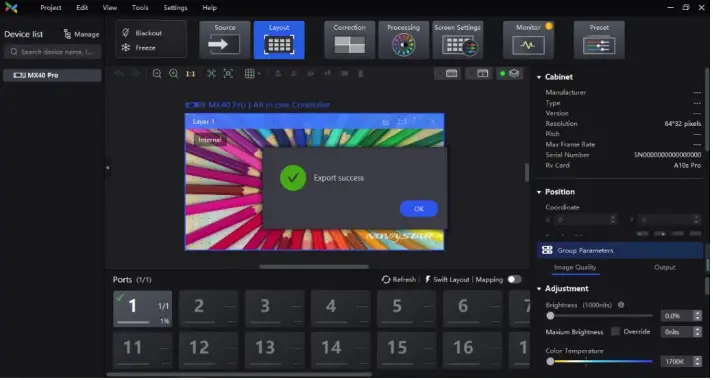
Task: Open the Project menu
Action: tap(51, 8)
